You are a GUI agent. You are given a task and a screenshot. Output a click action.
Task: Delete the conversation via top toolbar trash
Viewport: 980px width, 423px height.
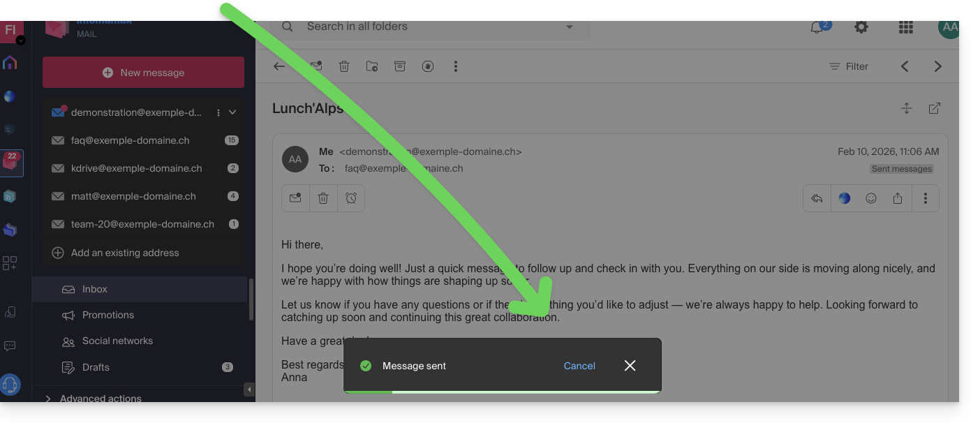[x=344, y=66]
